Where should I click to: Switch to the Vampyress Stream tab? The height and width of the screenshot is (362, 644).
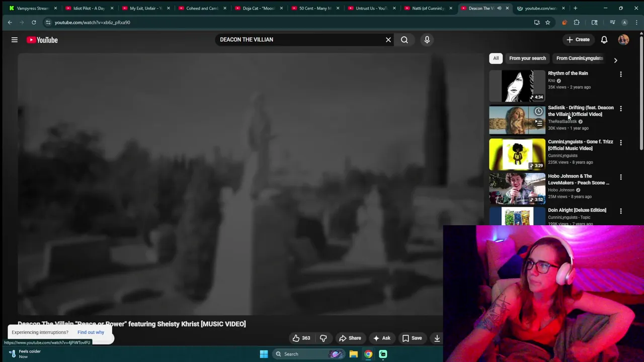pyautogui.click(x=33, y=8)
